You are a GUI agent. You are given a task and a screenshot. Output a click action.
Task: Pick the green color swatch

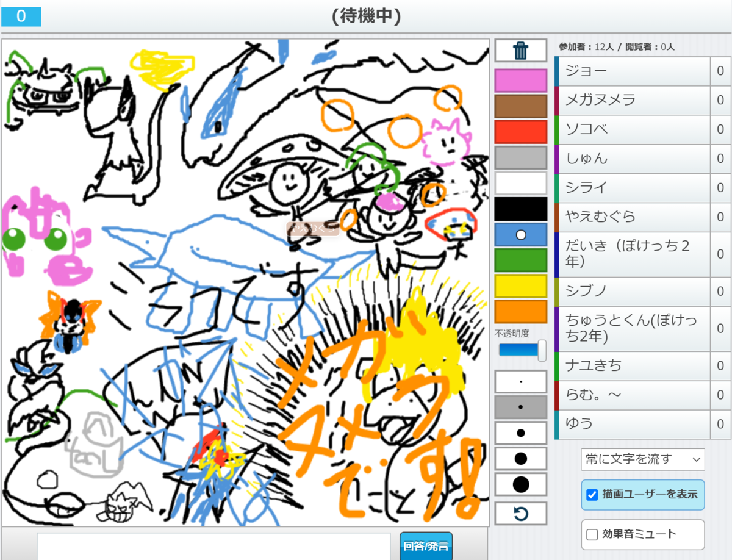coord(520,260)
